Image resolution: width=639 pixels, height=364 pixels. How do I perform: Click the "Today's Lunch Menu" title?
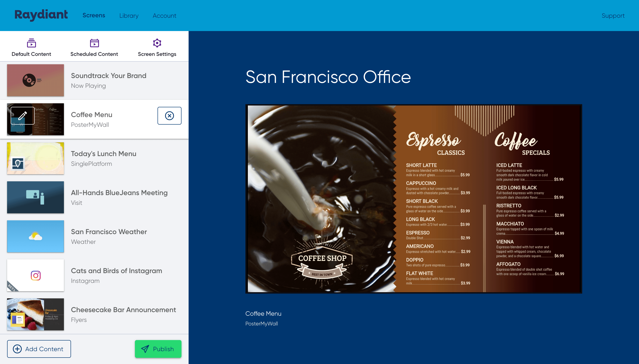tap(104, 153)
